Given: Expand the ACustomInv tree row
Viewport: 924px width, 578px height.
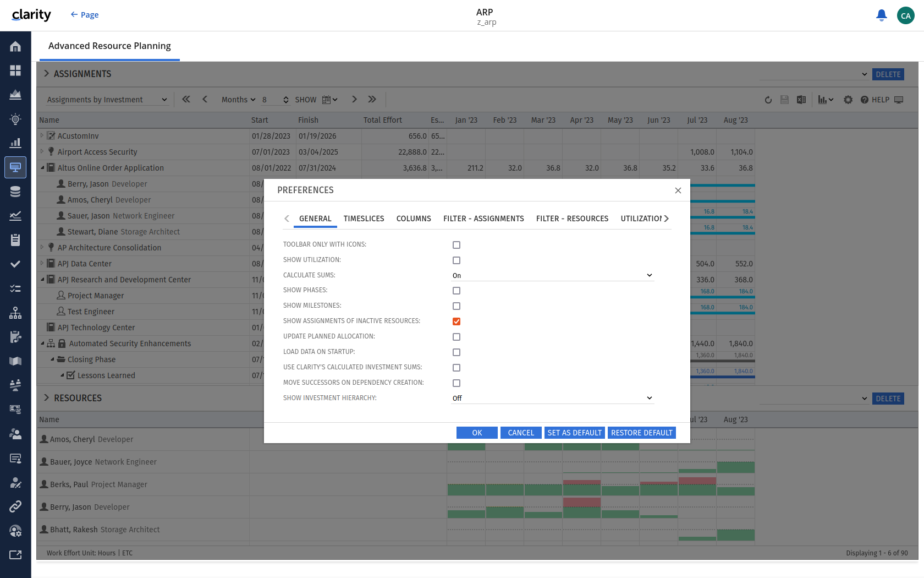Looking at the screenshot, I should [42, 135].
